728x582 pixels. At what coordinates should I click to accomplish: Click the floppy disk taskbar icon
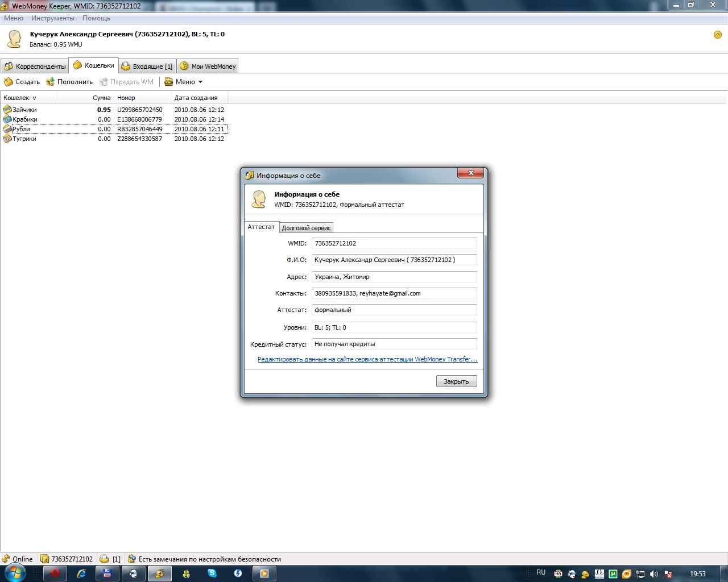(x=107, y=573)
